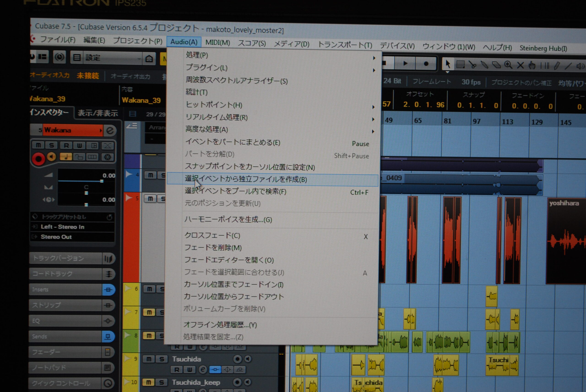Expand the EQ inspector section

pyautogui.click(x=65, y=321)
